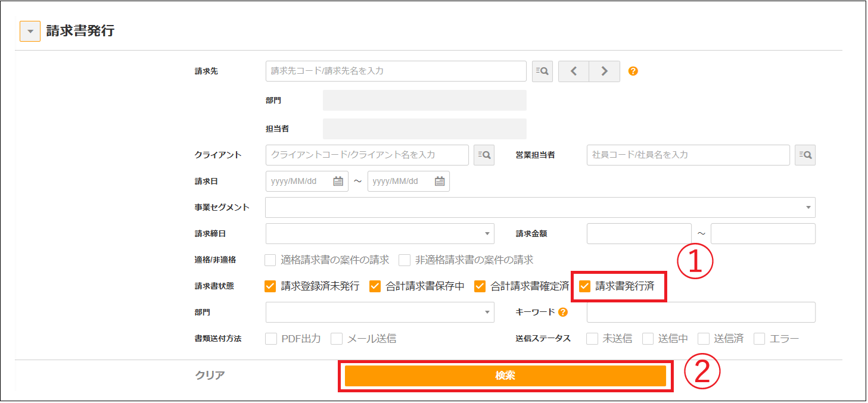Check the PDF出力 checkbox
868x403 pixels.
coord(270,339)
